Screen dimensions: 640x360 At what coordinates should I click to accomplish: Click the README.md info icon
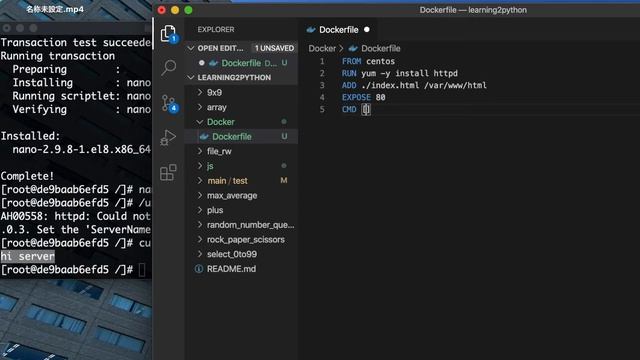pyautogui.click(x=199, y=269)
